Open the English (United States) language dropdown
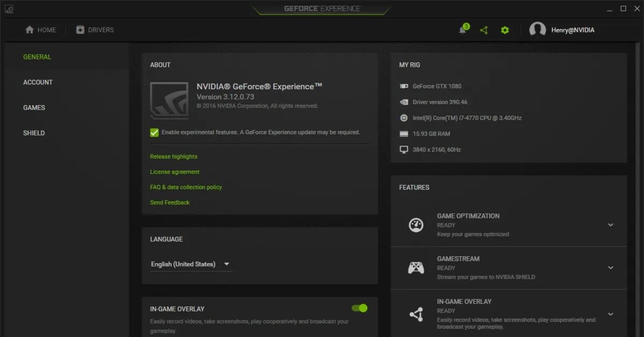644x337 pixels. (x=191, y=264)
